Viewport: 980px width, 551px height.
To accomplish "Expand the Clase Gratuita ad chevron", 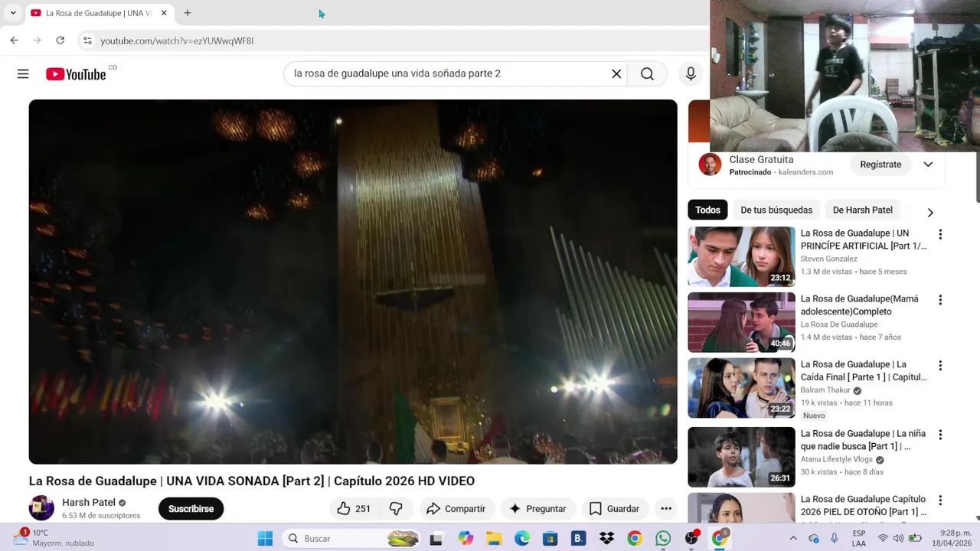I will click(x=928, y=165).
